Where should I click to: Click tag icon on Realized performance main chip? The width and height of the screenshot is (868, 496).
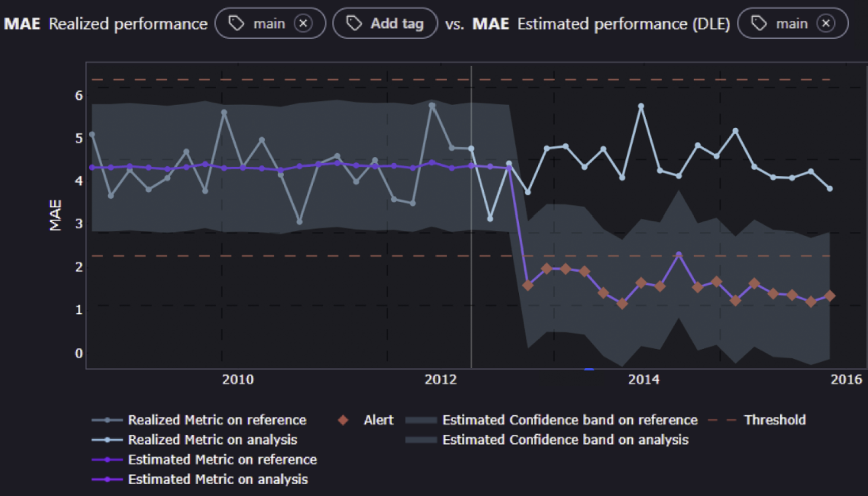coord(236,24)
